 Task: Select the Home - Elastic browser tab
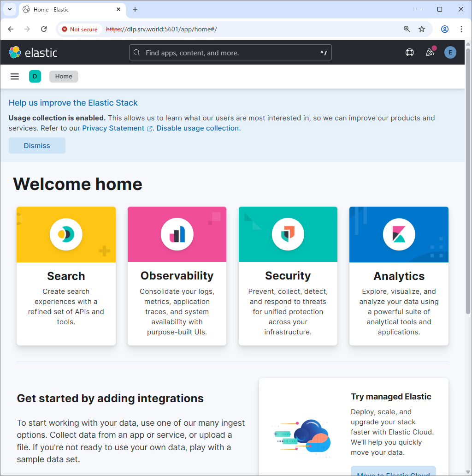72,10
